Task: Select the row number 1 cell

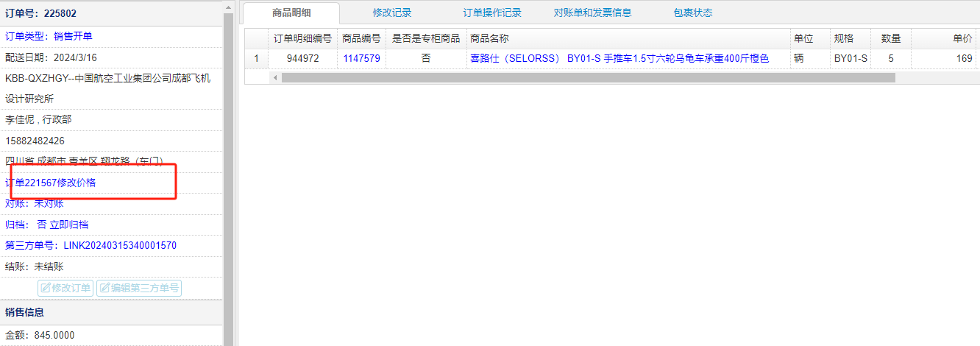Action: [257, 58]
